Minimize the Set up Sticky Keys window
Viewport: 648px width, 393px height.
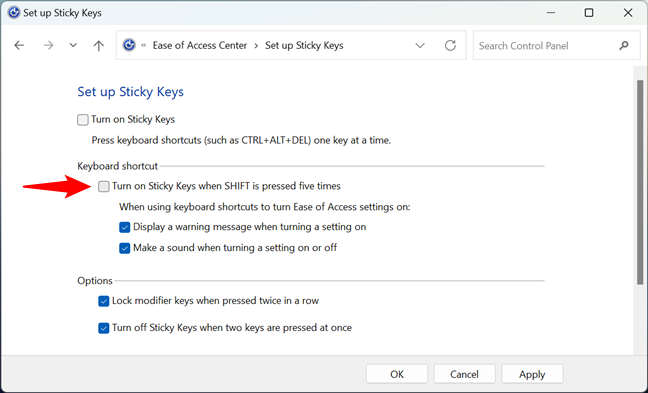[551, 13]
